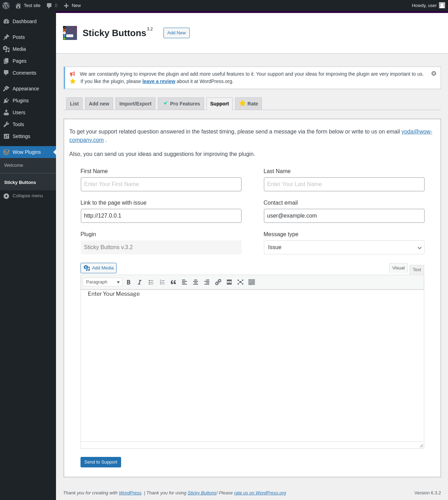Viewport: 448px width, 500px height.
Task: Open Tools menu in sidebar
Action: [x=28, y=124]
